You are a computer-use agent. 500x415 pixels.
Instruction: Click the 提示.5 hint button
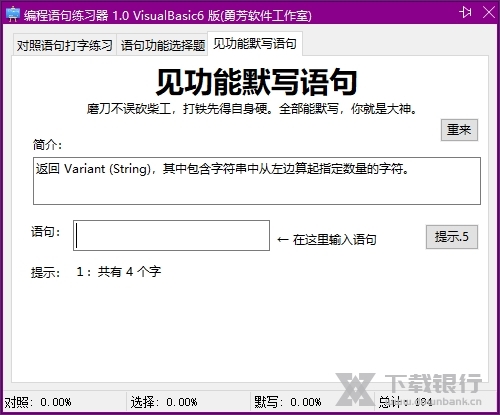coord(452,237)
